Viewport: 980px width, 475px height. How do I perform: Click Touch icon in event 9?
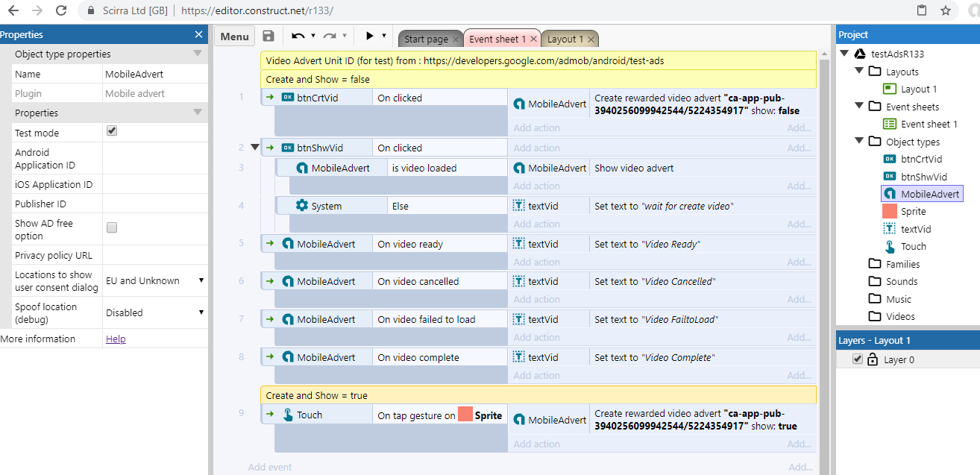(x=288, y=415)
